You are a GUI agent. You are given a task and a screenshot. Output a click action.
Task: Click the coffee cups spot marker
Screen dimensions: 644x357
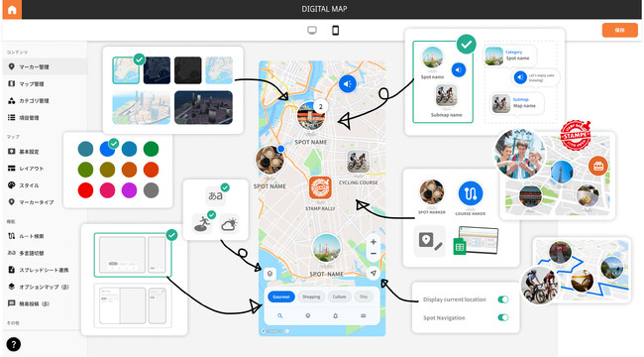(x=269, y=160)
